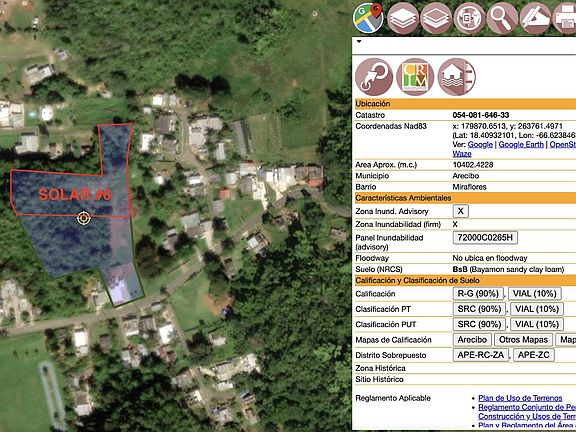Open the Google Earth link
Screen dimensions: 576x432
point(521,145)
